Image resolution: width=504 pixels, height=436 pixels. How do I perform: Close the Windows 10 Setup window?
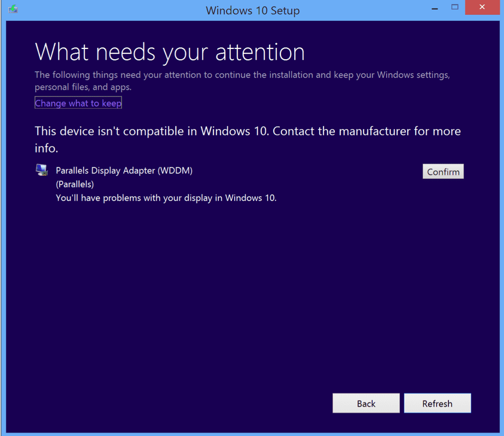click(x=482, y=7)
